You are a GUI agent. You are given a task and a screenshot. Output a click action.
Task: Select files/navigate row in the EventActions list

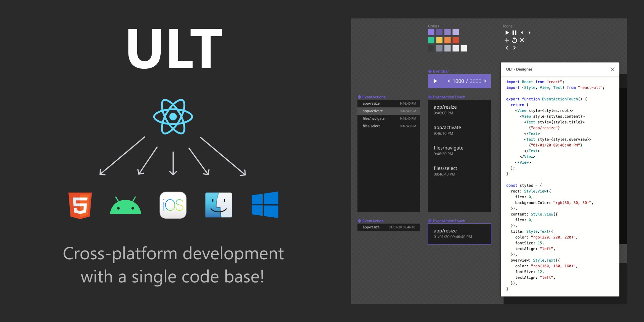(389, 118)
